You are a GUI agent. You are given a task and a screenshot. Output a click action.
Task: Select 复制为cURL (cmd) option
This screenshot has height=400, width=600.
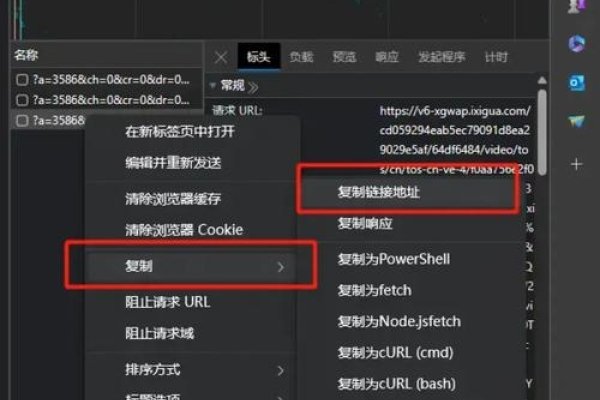tap(409, 353)
